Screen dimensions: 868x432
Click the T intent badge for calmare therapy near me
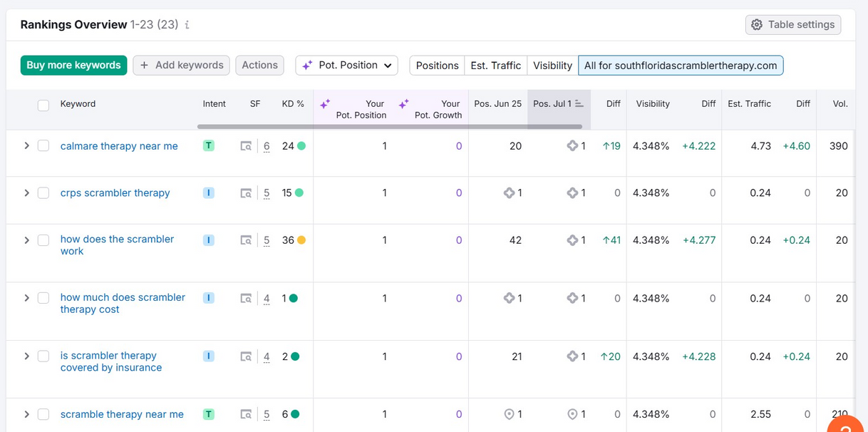209,145
